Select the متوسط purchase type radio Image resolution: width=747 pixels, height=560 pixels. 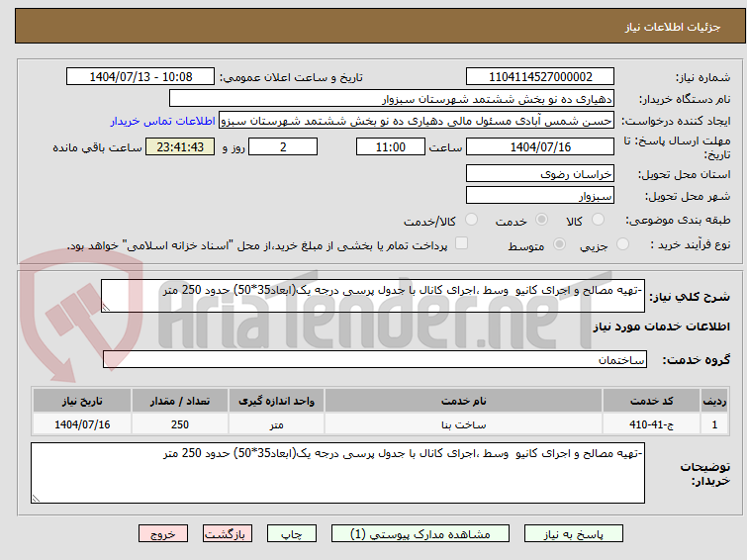point(559,244)
